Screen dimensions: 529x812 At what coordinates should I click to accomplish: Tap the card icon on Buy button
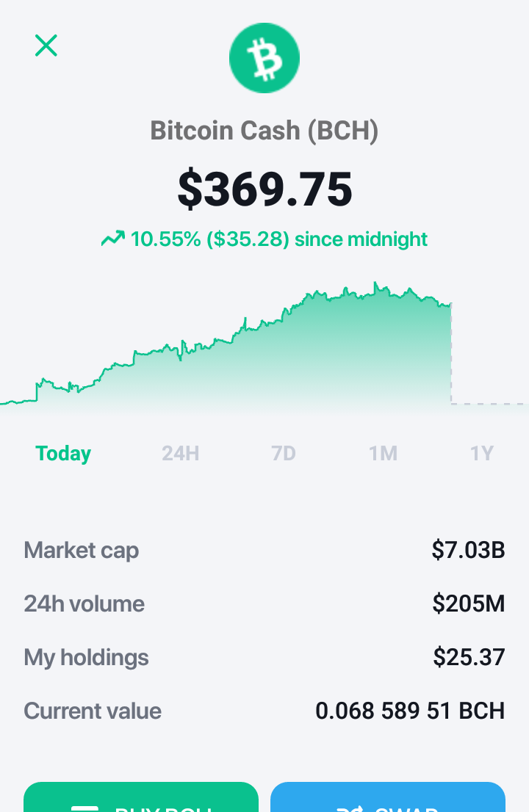pyautogui.click(x=84, y=808)
